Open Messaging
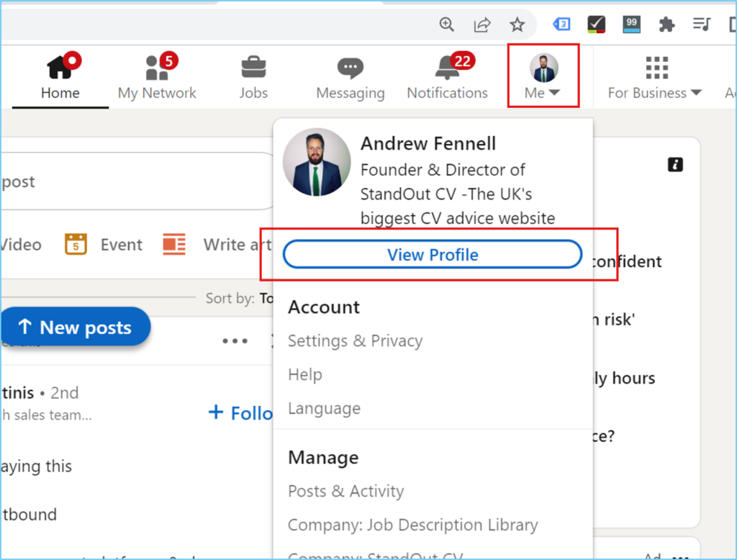Viewport: 737px width, 560px height. (x=350, y=74)
